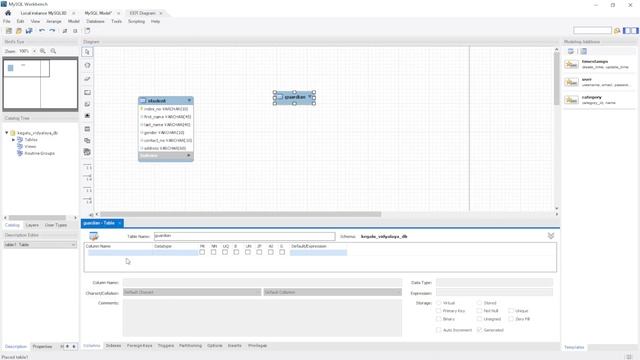Viewport: 640px width, 360px height.
Task: Click the timestamps template icon
Action: (x=571, y=64)
